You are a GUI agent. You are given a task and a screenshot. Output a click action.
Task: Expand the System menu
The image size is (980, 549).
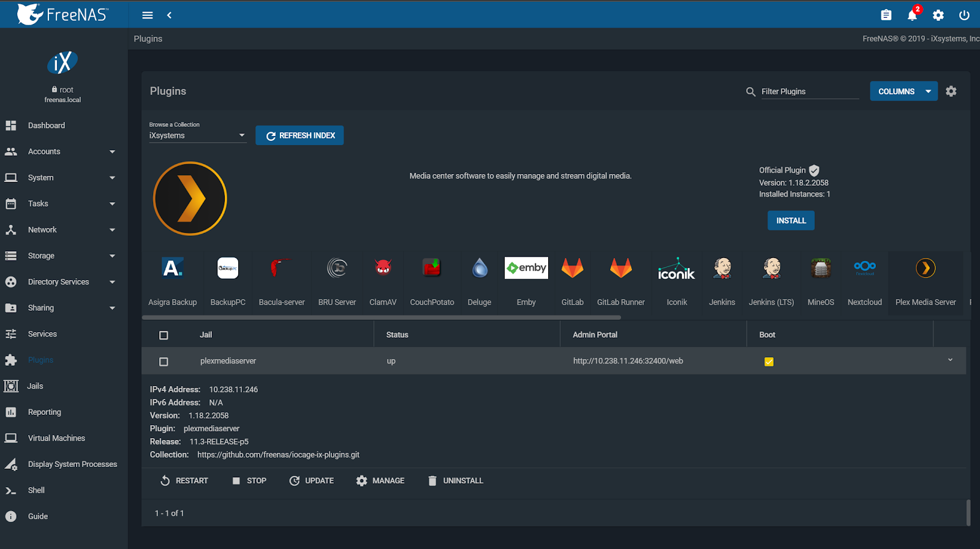tap(64, 178)
